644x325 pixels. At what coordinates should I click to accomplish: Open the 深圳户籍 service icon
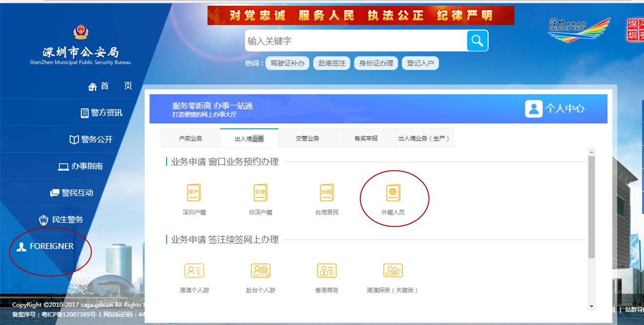click(x=193, y=193)
